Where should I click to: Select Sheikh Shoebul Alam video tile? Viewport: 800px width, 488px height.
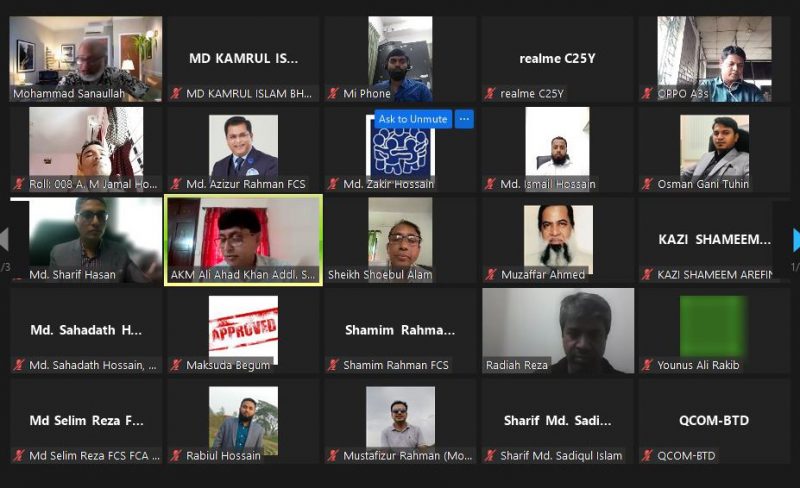(x=401, y=240)
